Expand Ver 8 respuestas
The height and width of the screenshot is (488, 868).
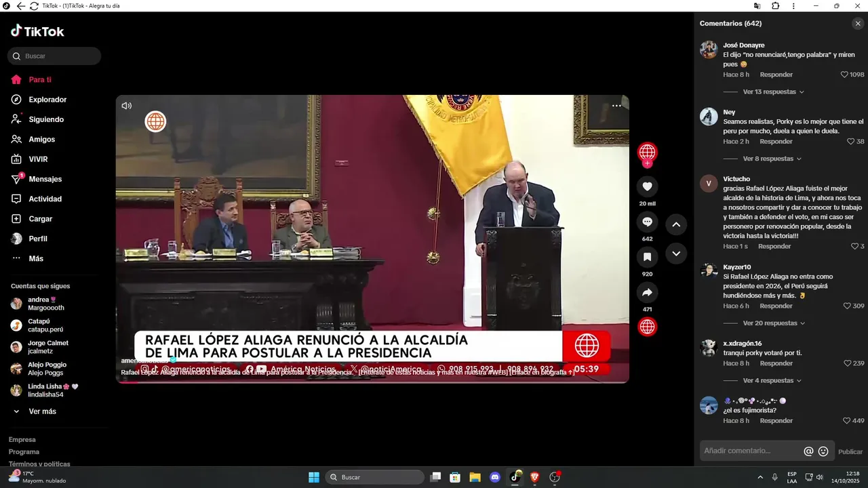(x=772, y=159)
